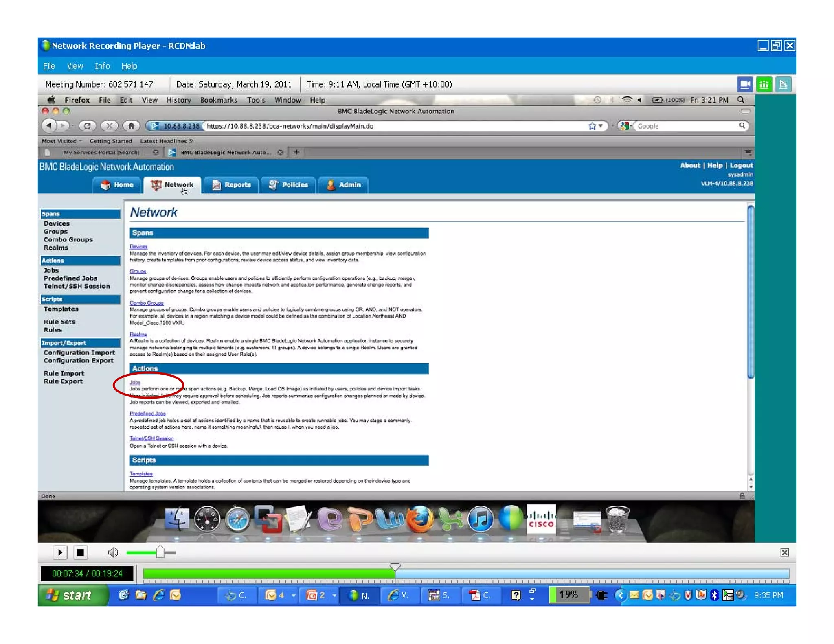Open the Firefox History menu

coord(178,100)
